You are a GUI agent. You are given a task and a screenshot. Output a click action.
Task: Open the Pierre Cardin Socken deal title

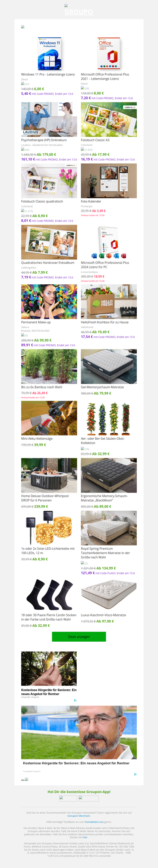point(49,617)
